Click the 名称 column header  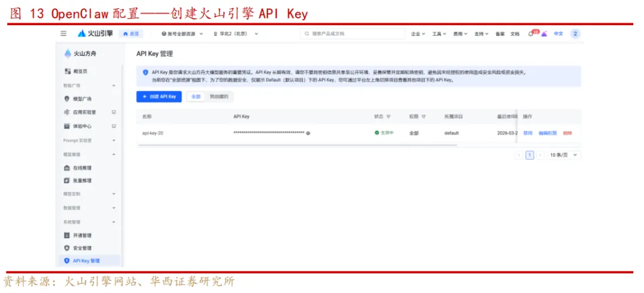click(x=147, y=117)
